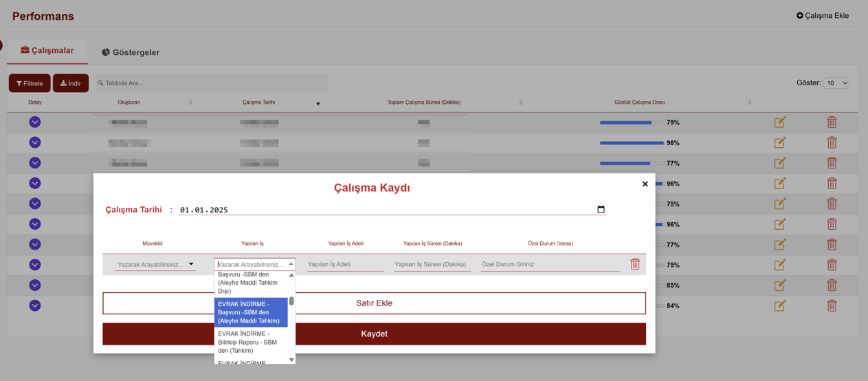This screenshot has height=381, width=868.
Task: Delete the row with 84% rate
Action: pos(832,305)
